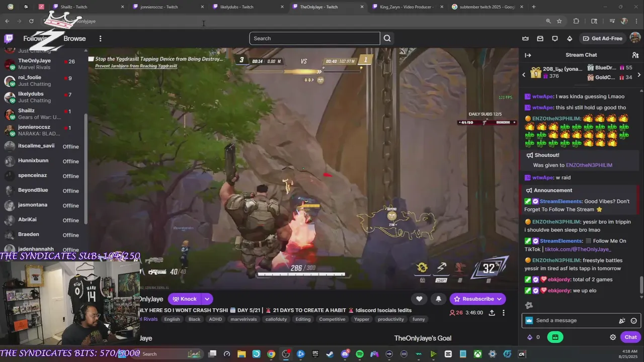Click the Competitive tag
644x362 pixels.
click(332, 319)
